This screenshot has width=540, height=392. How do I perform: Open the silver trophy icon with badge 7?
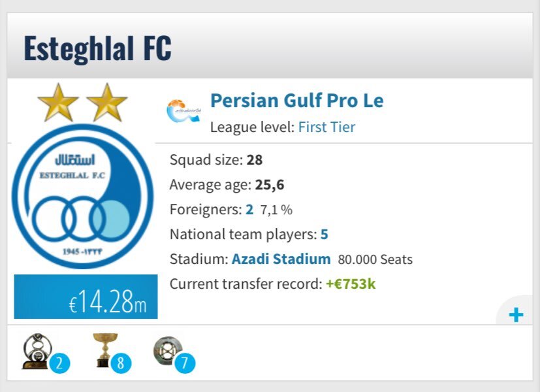click(x=166, y=350)
